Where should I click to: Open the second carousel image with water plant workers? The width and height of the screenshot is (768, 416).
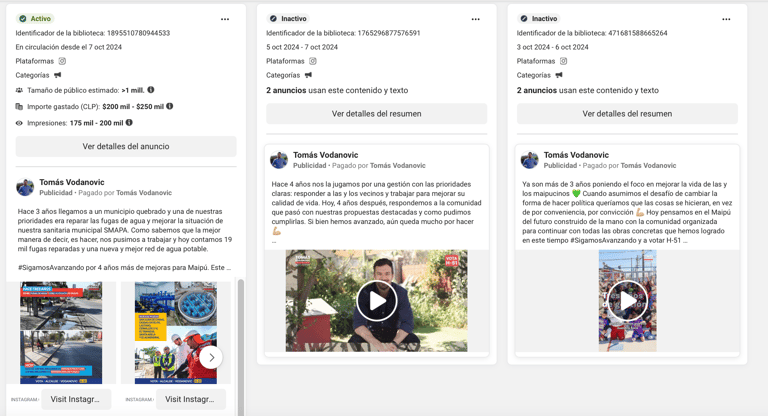[176, 333]
